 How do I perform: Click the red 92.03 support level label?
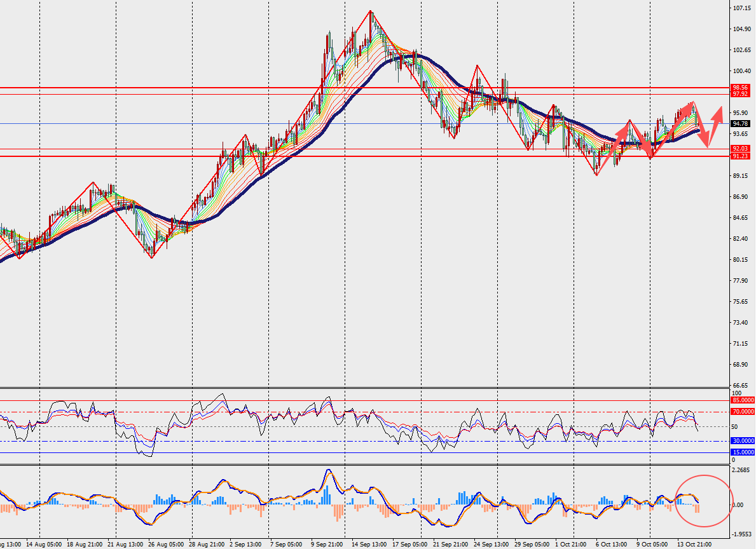(740, 149)
